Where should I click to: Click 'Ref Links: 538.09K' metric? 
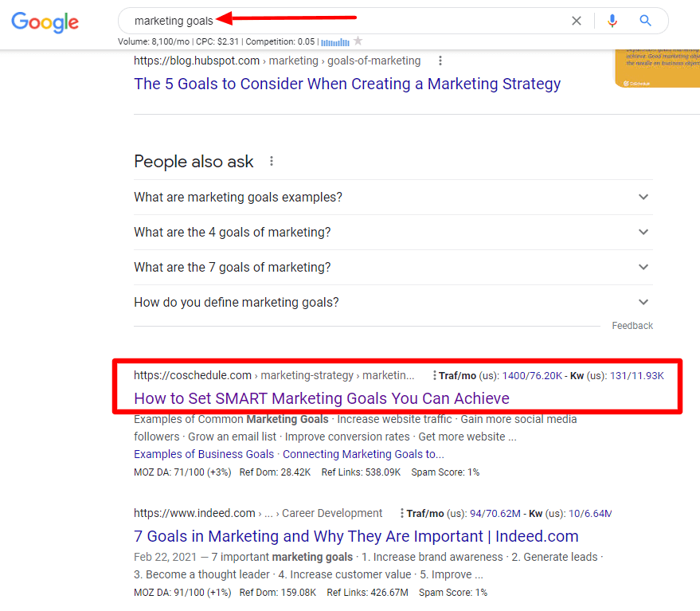[x=362, y=472]
